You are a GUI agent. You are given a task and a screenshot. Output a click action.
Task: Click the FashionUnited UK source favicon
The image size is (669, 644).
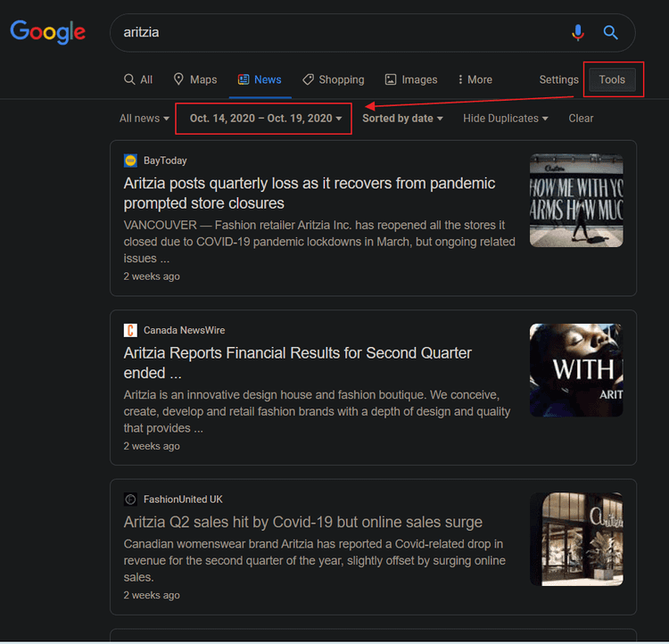130,499
